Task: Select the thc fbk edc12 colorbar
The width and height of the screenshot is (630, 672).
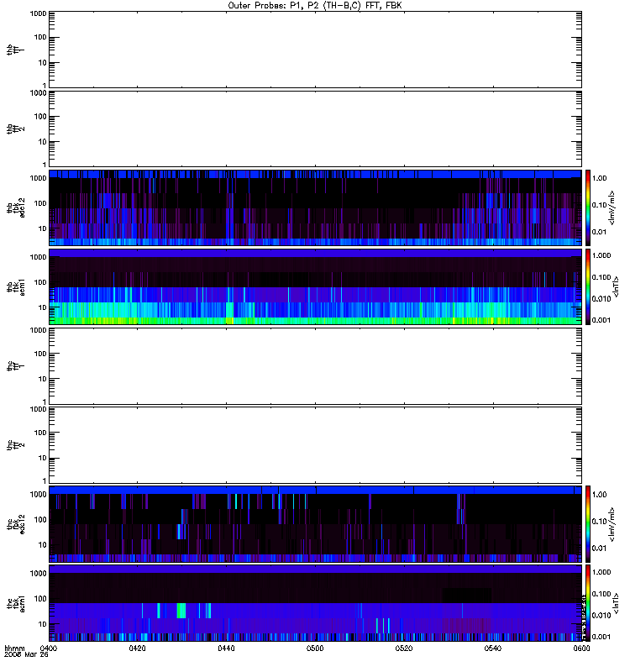Action: (x=588, y=523)
